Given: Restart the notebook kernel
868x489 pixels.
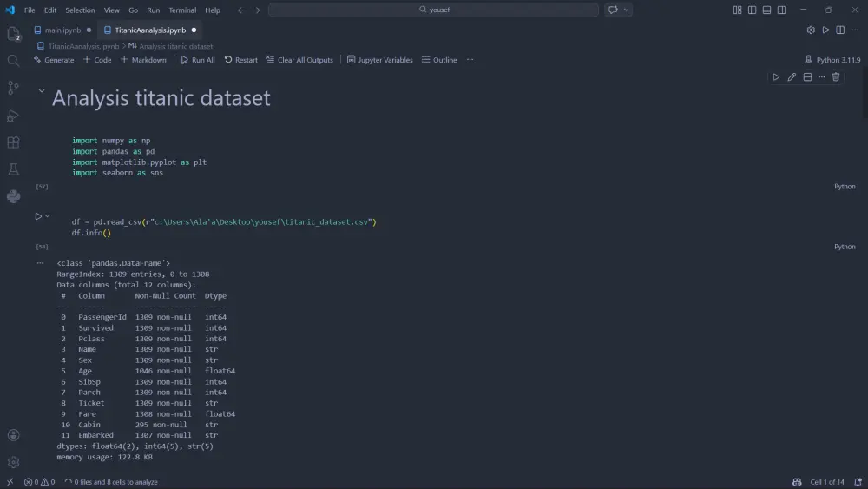Looking at the screenshot, I should (240, 60).
